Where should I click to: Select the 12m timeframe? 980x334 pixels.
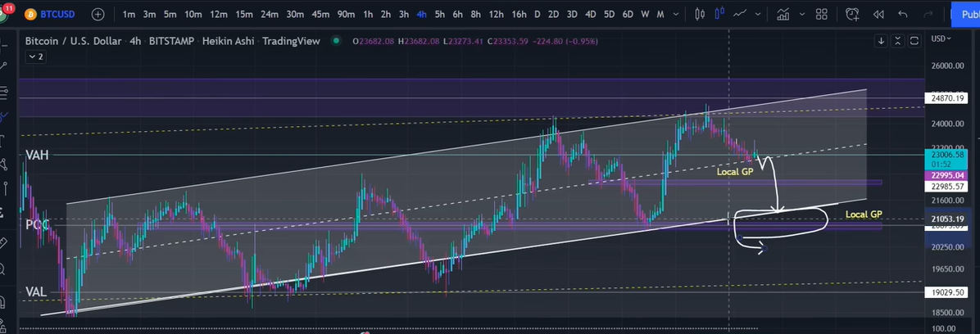click(x=219, y=14)
